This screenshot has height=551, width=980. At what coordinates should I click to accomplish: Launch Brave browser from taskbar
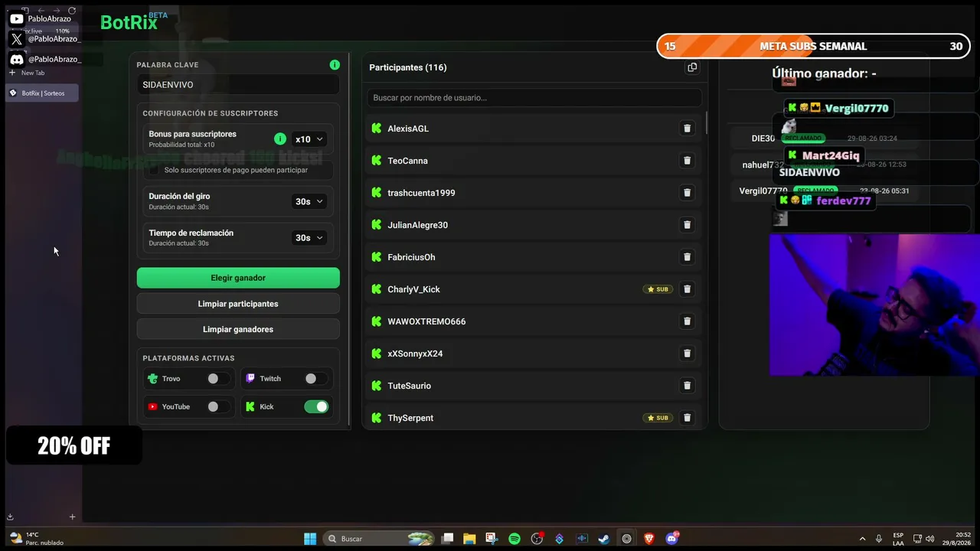point(649,539)
